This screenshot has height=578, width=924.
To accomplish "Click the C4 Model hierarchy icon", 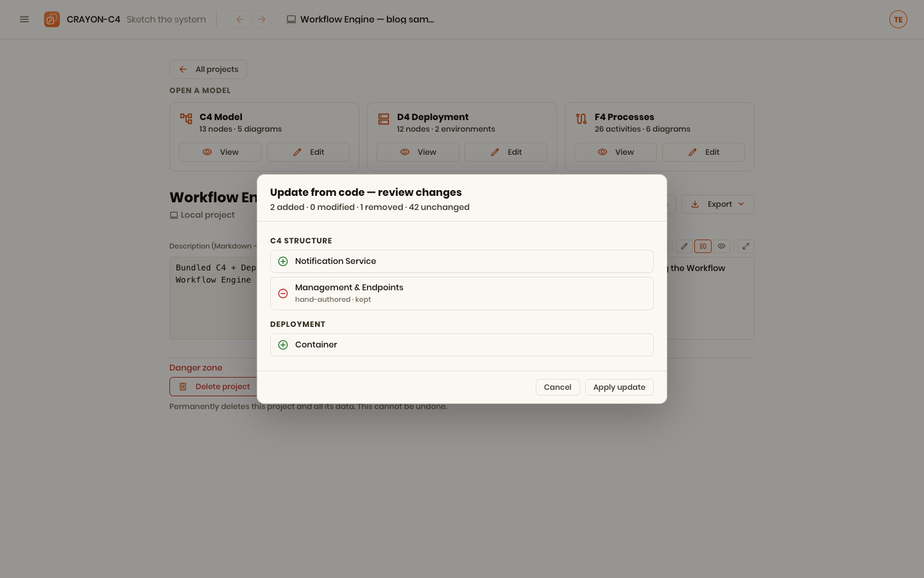I will [186, 119].
